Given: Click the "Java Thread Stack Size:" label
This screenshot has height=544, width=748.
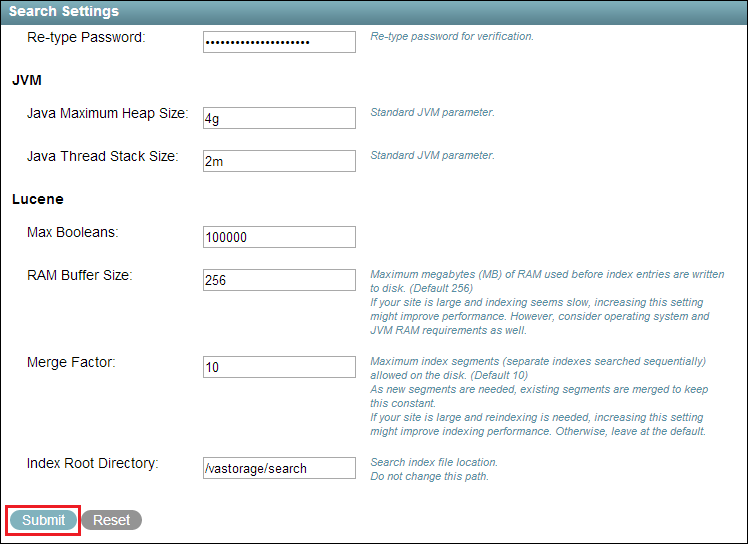Looking at the screenshot, I should [103, 156].
